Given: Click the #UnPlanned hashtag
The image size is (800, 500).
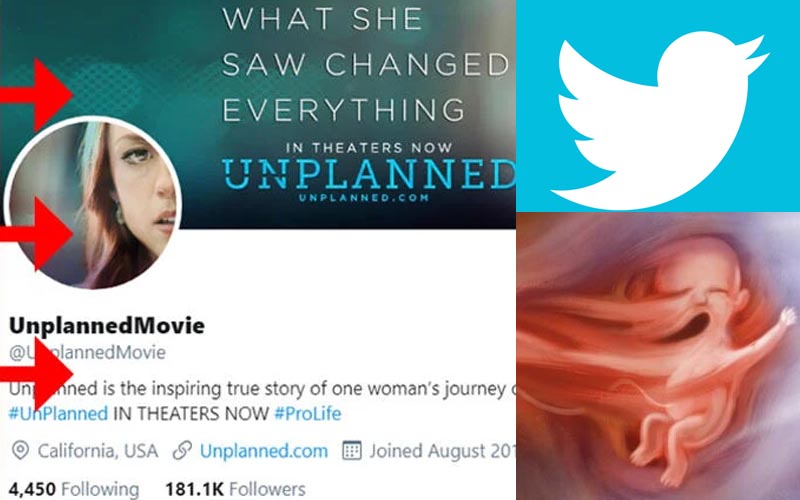Looking at the screenshot, I should [x=58, y=413].
